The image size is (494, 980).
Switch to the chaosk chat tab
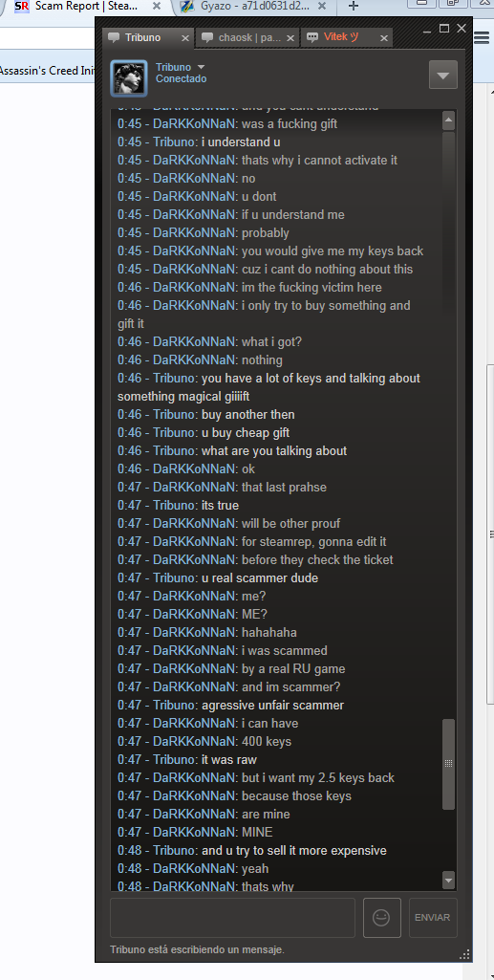click(247, 38)
